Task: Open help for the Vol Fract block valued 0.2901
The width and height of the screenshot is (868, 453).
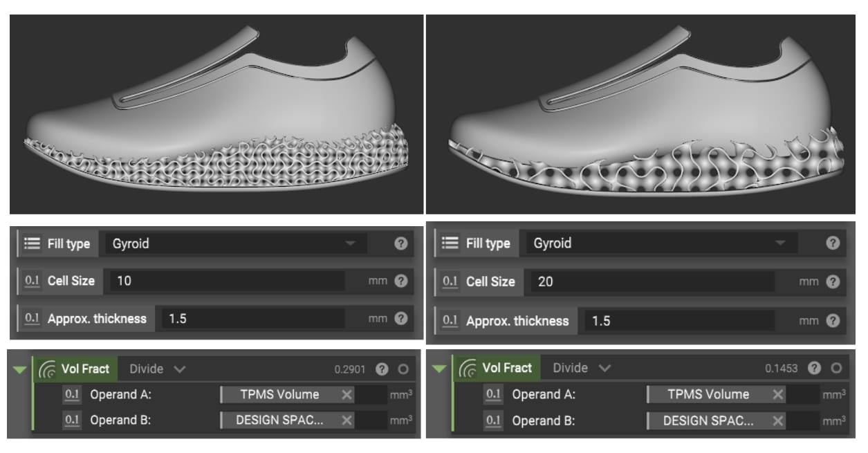Action: pos(382,369)
